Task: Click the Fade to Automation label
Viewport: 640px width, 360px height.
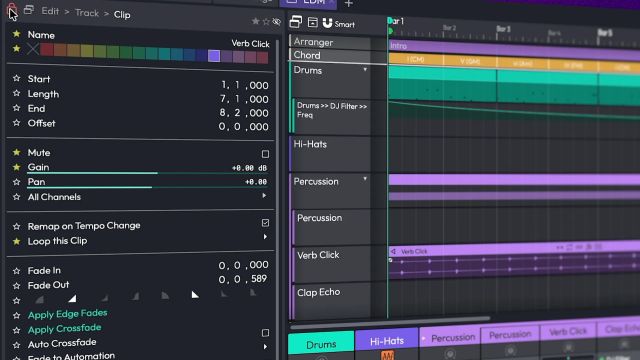Action: 71,356
